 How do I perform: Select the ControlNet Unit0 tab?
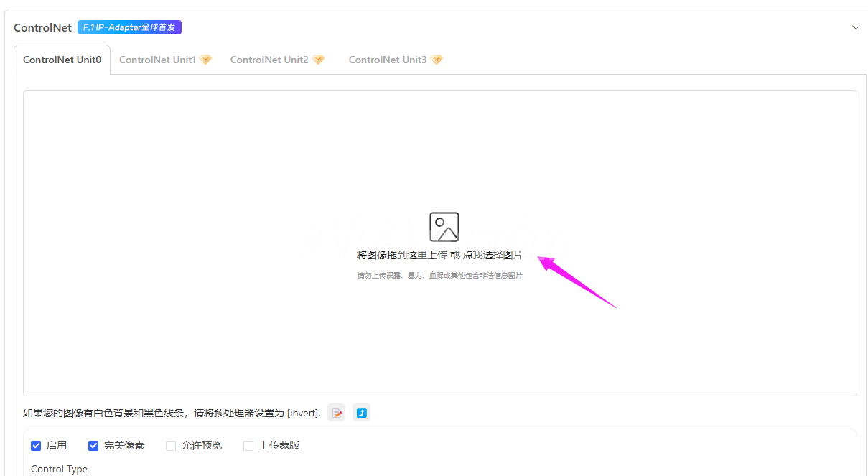(62, 60)
